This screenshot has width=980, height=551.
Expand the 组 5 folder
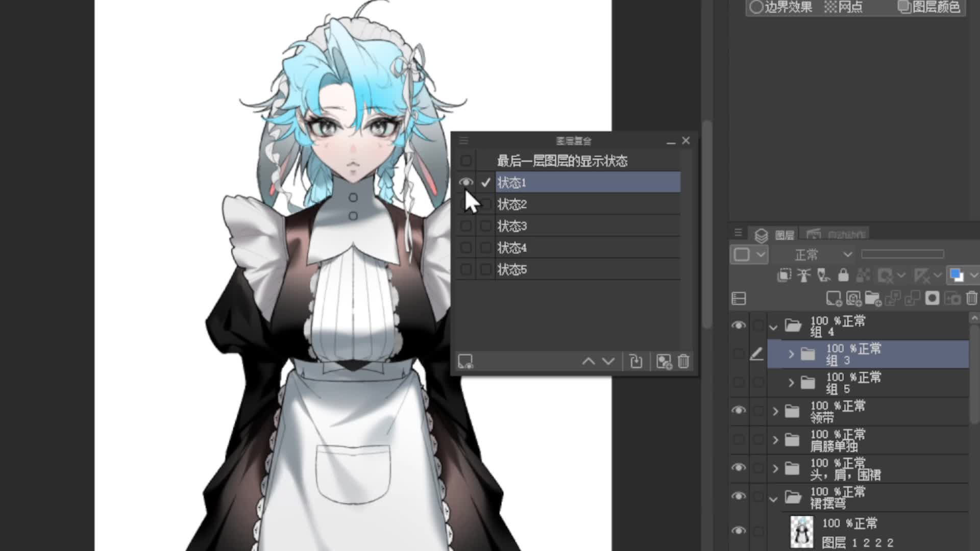pyautogui.click(x=791, y=382)
